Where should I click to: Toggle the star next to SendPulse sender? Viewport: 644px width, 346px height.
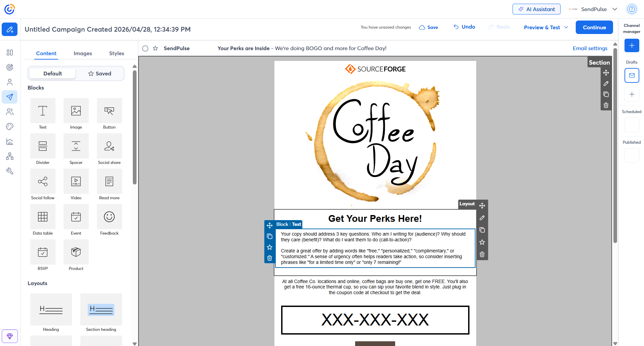(x=155, y=48)
